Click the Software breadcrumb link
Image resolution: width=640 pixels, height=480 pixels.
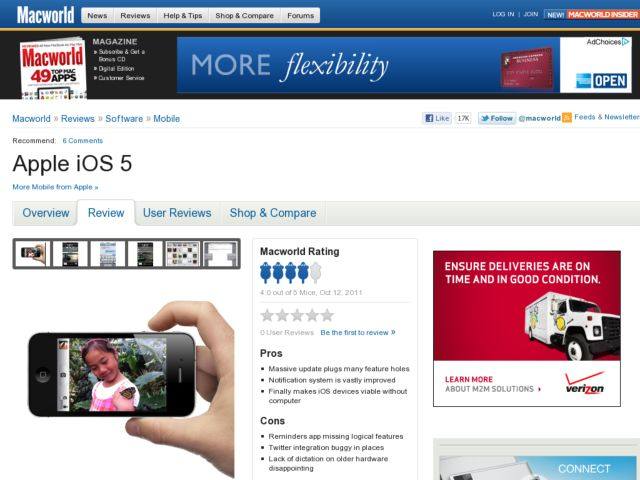pyautogui.click(x=124, y=118)
